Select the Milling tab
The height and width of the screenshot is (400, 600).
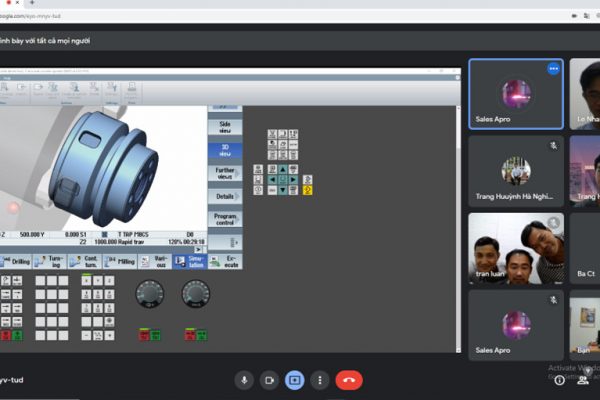pos(122,262)
